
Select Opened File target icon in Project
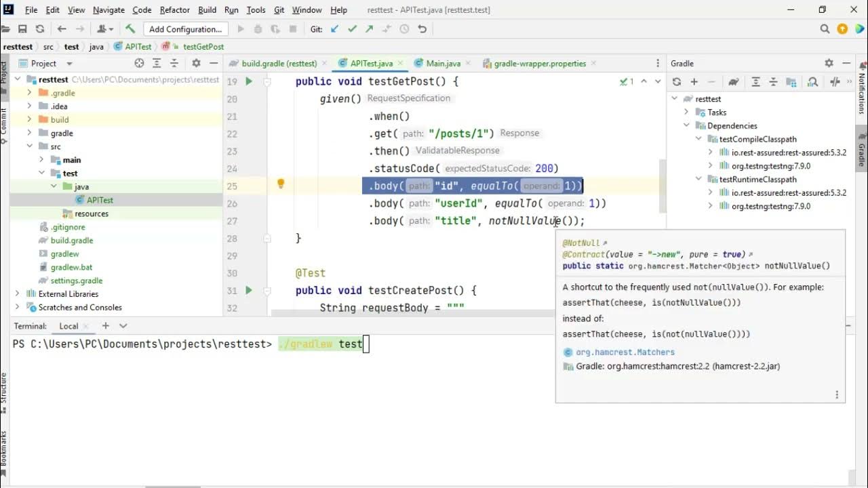coord(139,63)
